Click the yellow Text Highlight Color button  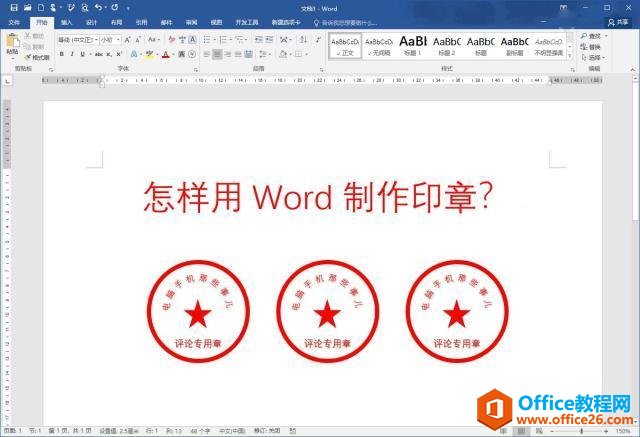(149, 54)
